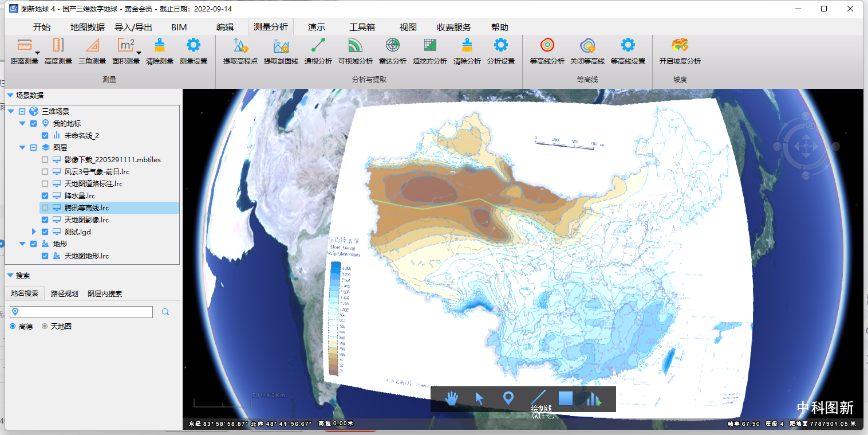Select the 腾讯等高线.lrc layer row
This screenshot has width=868, height=435.
coord(109,207)
